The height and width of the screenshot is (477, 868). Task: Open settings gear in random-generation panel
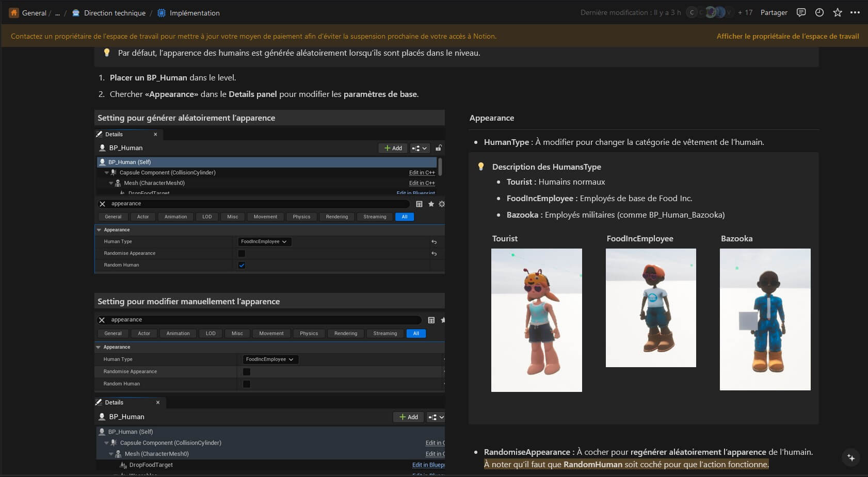tap(442, 204)
